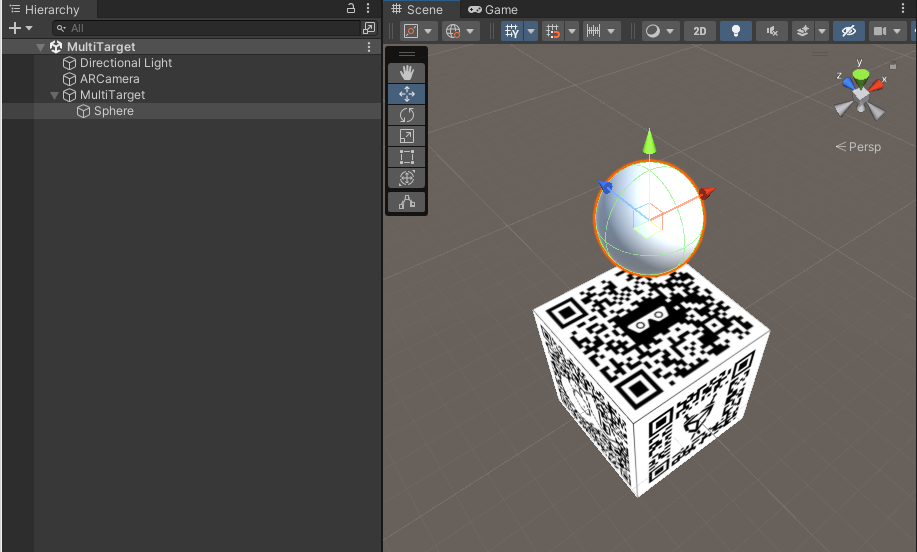The height and width of the screenshot is (552, 917).
Task: Open the custom editor tools icon
Action: click(406, 202)
